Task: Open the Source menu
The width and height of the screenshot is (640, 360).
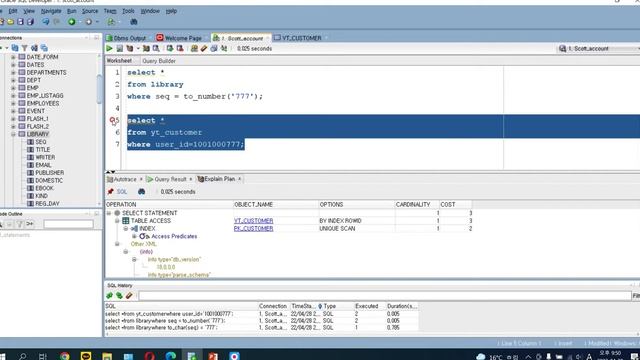Action: (x=90, y=11)
